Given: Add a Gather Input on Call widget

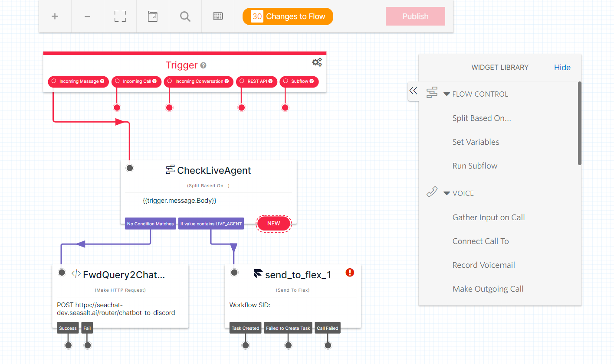Looking at the screenshot, I should (488, 217).
